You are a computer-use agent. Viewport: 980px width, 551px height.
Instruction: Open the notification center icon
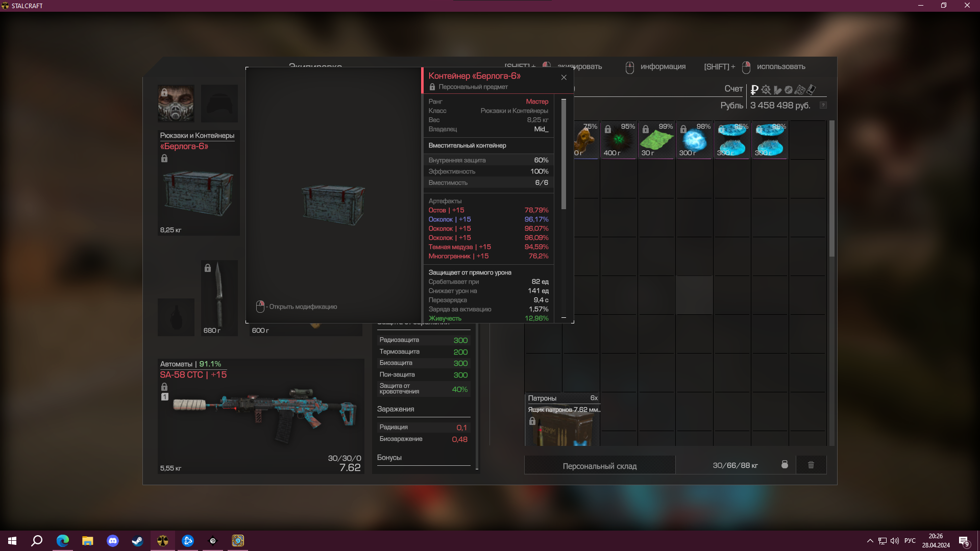coord(964,541)
